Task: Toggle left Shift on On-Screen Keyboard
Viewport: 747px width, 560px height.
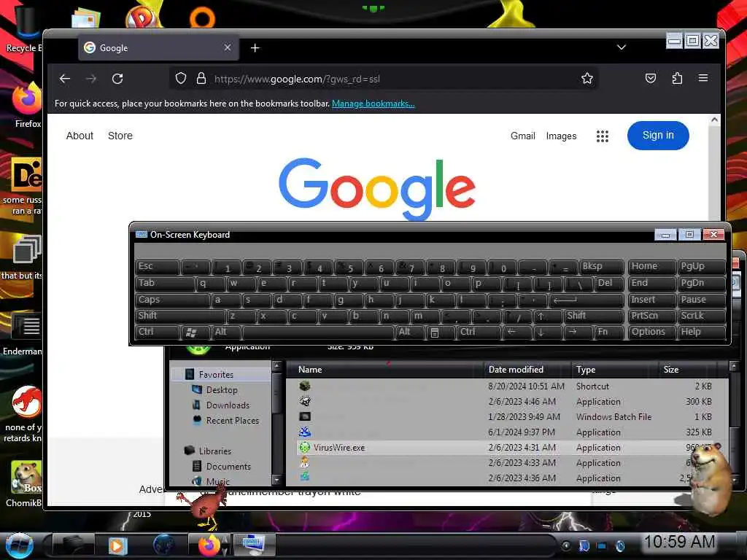Action: coord(180,316)
